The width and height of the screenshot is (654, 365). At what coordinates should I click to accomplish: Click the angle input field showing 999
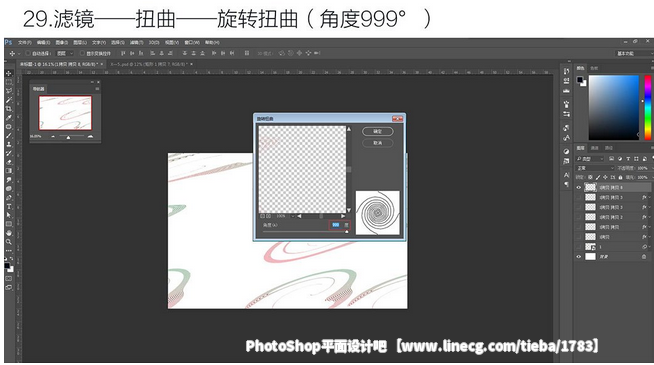(x=336, y=225)
